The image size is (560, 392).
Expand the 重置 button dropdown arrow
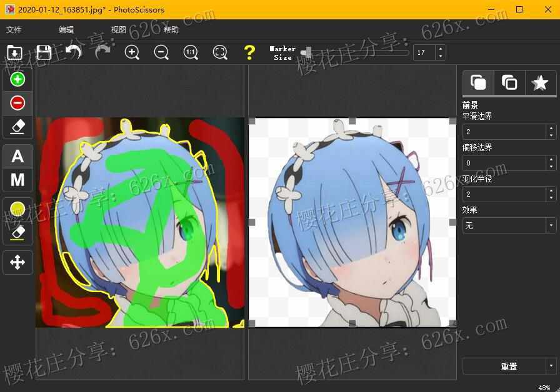click(x=551, y=366)
